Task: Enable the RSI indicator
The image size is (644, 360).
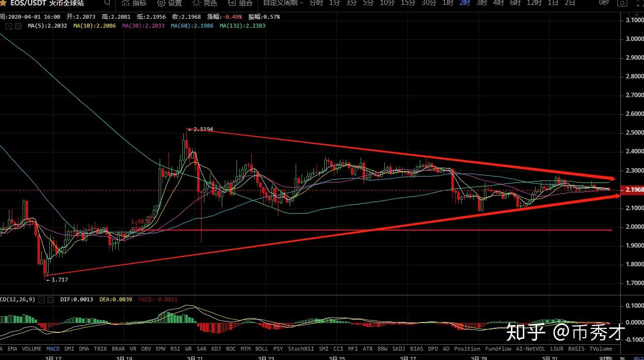Action: pyautogui.click(x=175, y=349)
